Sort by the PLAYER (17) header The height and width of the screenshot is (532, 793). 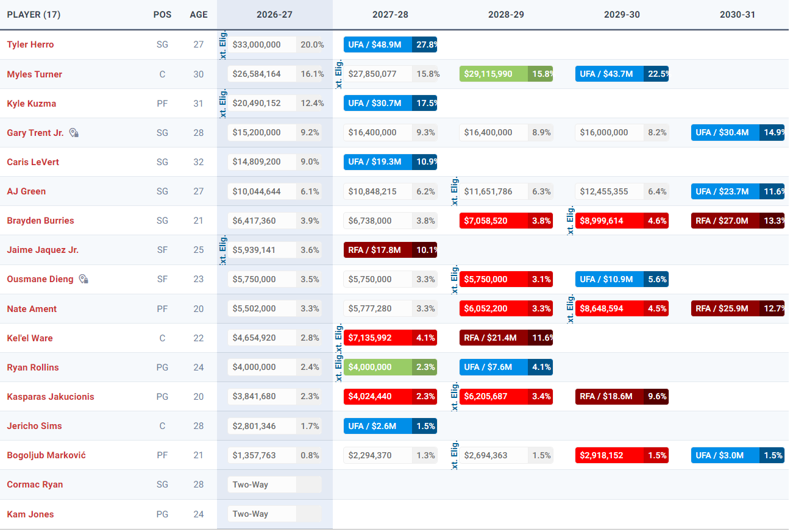pos(34,14)
